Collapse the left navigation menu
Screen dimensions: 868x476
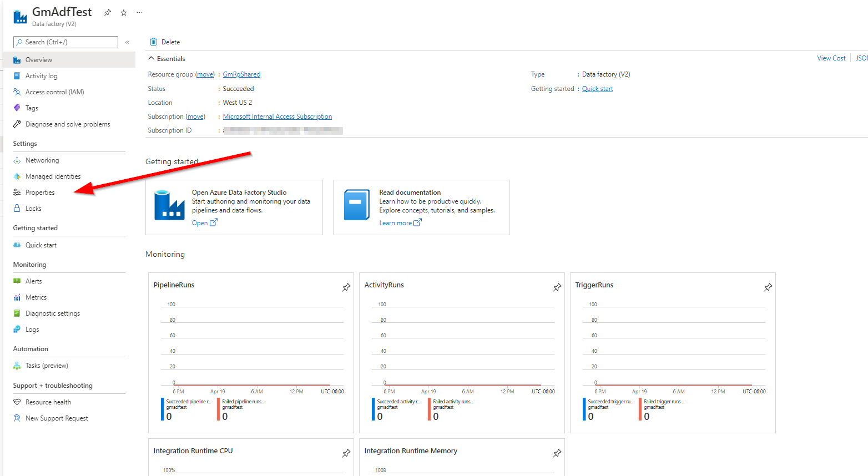tap(128, 42)
